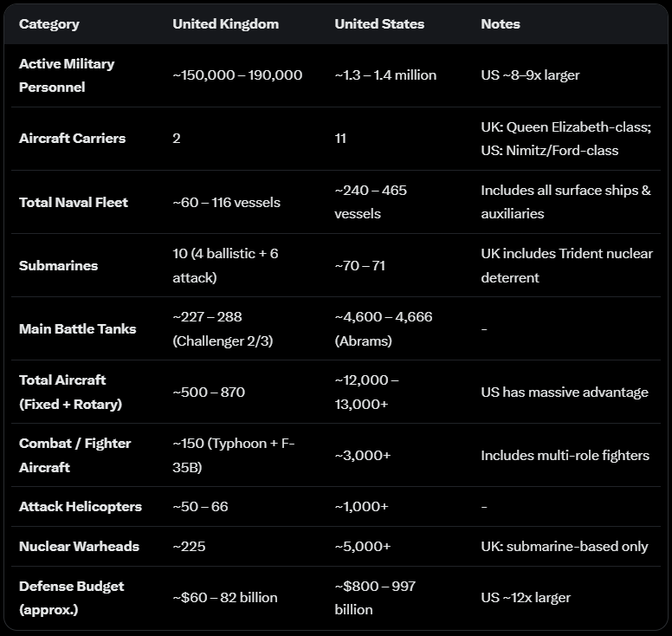The height and width of the screenshot is (636, 672).
Task: Click the '~150 (Typhoon + F-35B)' cell
Action: [x=234, y=455]
